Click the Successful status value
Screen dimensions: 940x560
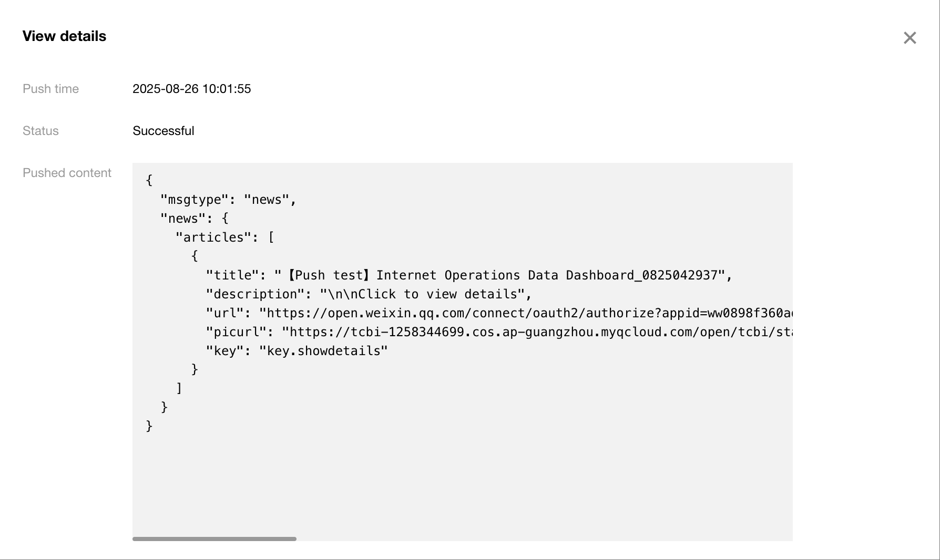[163, 131]
